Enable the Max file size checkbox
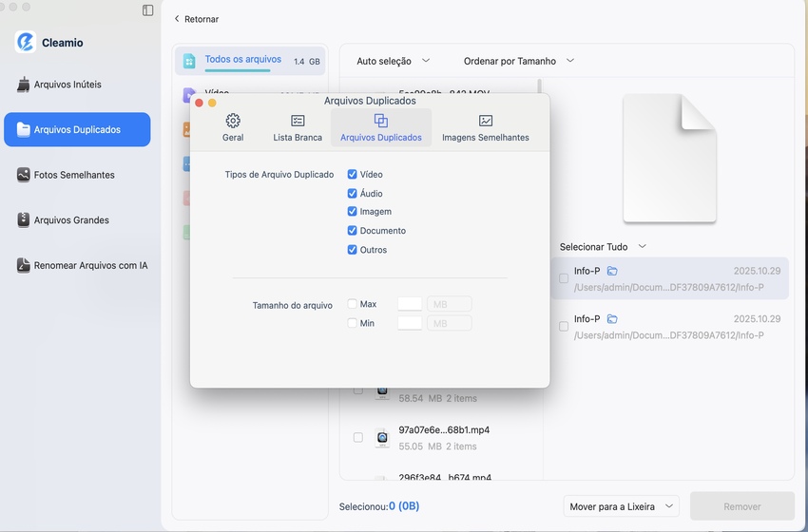The image size is (808, 532). [352, 304]
